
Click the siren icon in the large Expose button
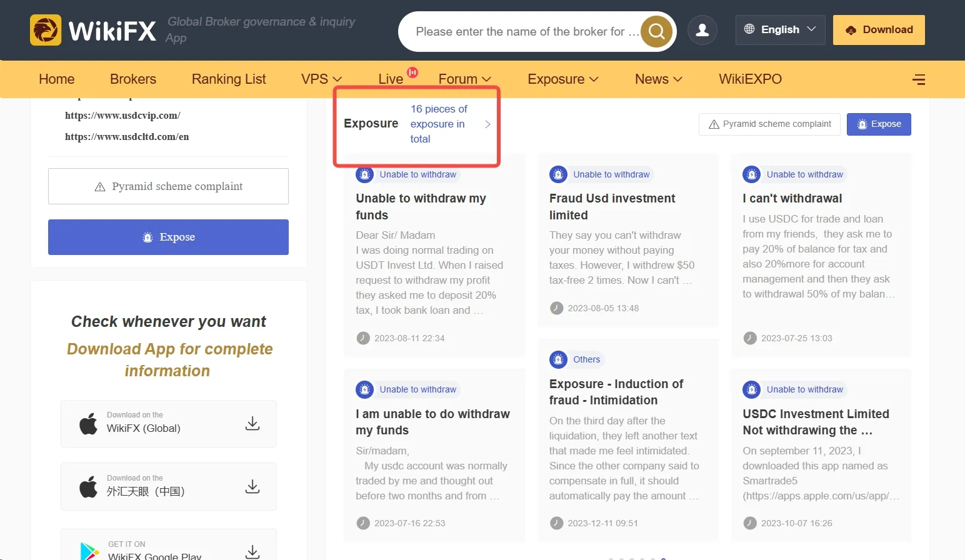pyautogui.click(x=147, y=237)
